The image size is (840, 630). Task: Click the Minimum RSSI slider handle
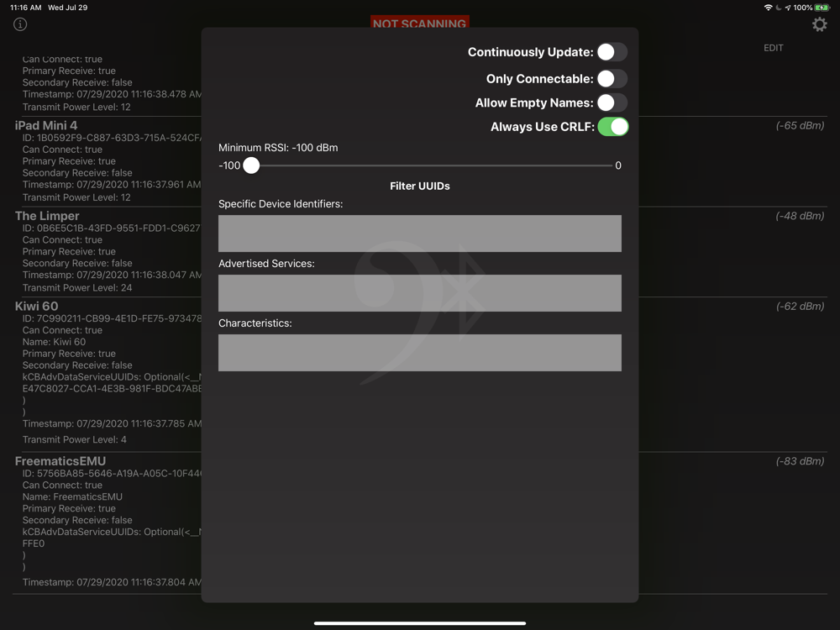251,165
